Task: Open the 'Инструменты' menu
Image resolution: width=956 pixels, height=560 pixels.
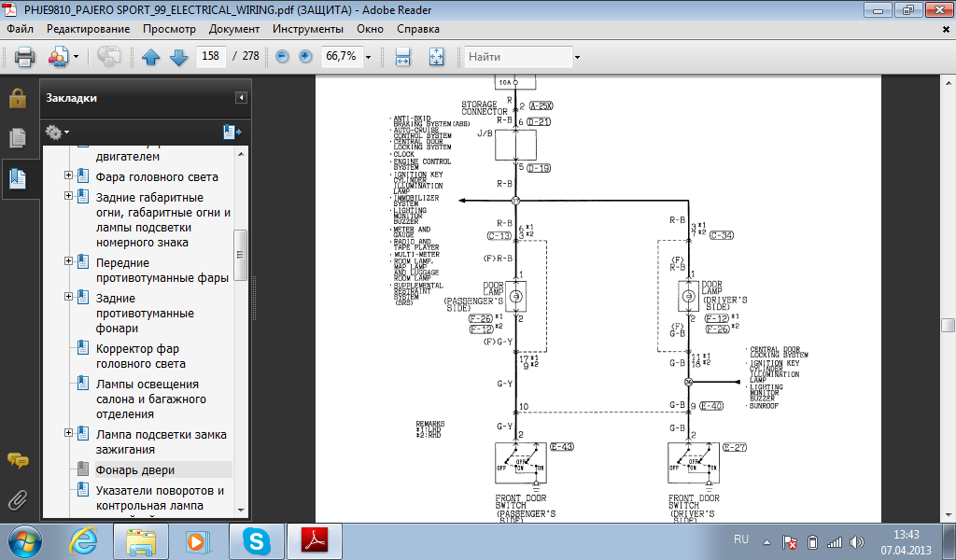Action: pos(309,29)
